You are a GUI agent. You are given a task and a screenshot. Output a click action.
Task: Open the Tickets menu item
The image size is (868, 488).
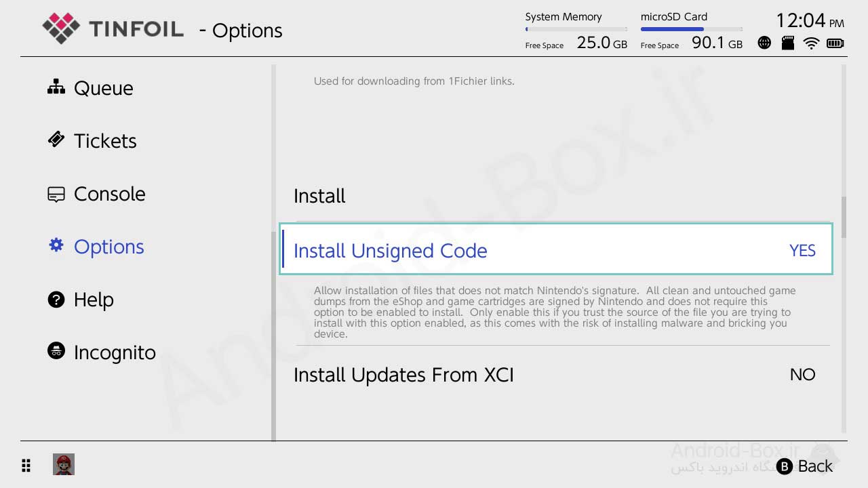click(x=105, y=141)
